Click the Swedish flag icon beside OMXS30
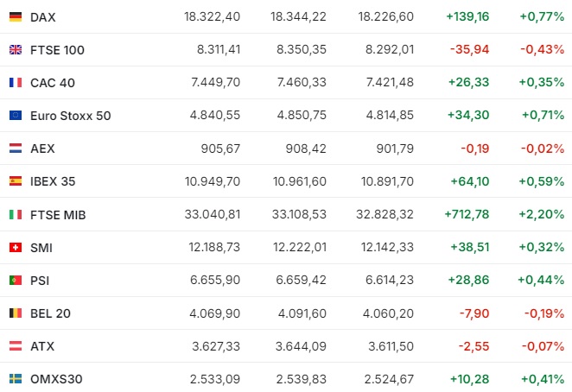The width and height of the screenshot is (572, 392). tap(16, 378)
